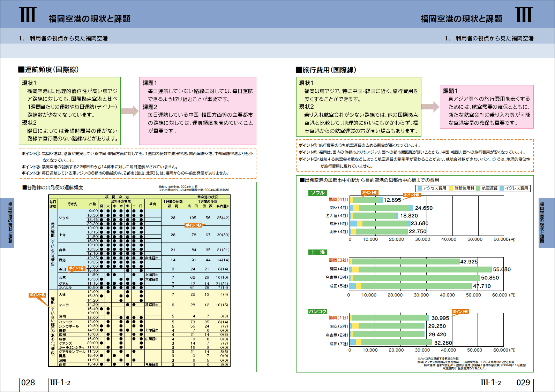Click the green バンコク chart label
The height and width of the screenshot is (392, 555).
tap(318, 312)
